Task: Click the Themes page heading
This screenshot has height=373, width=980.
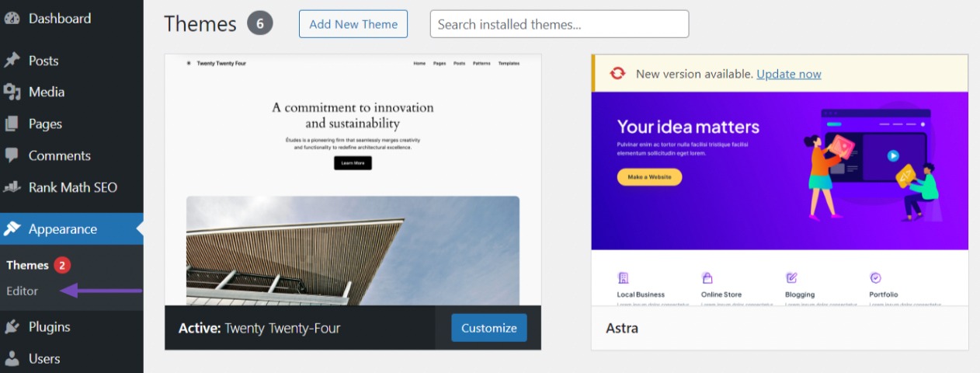Action: point(200,24)
